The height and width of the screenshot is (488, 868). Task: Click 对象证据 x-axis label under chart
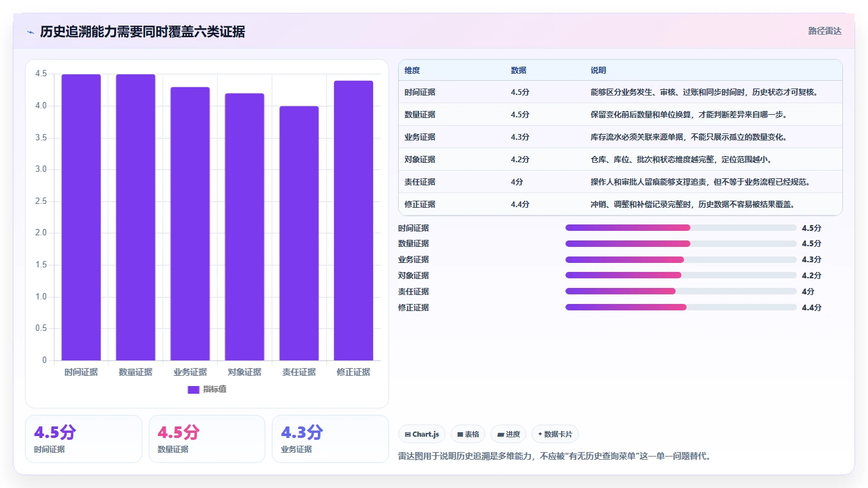[244, 372]
